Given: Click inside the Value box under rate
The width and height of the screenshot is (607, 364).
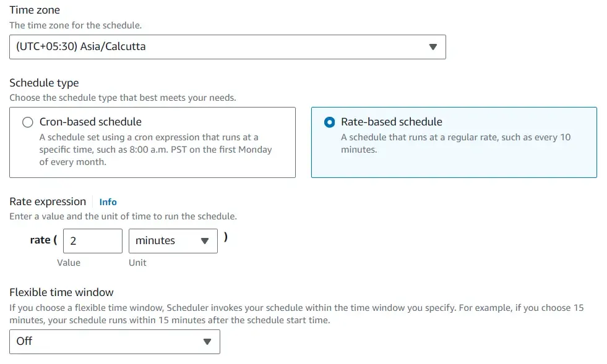Looking at the screenshot, I should pos(92,241).
